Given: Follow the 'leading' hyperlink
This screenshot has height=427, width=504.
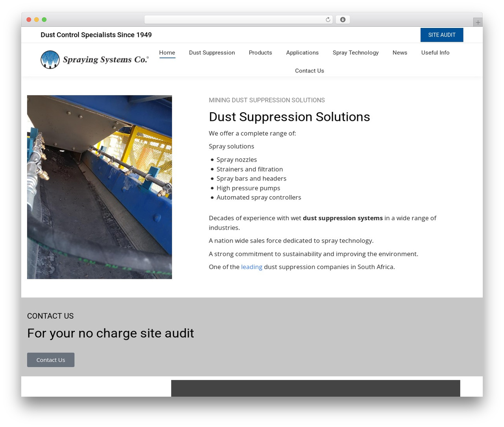Looking at the screenshot, I should point(252,267).
